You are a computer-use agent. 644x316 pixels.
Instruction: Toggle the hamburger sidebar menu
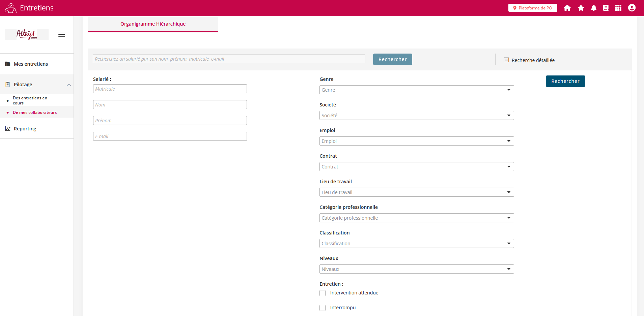tap(62, 34)
